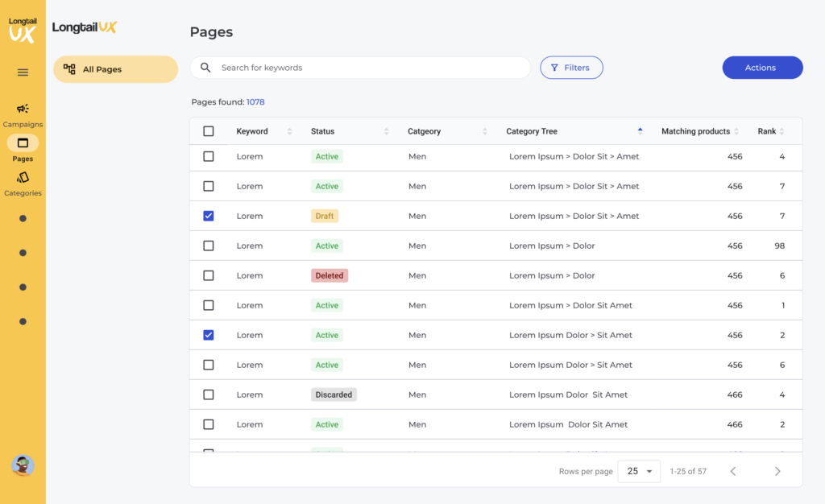
Task: Select the Pages icon in sidebar
Action: coord(23,143)
